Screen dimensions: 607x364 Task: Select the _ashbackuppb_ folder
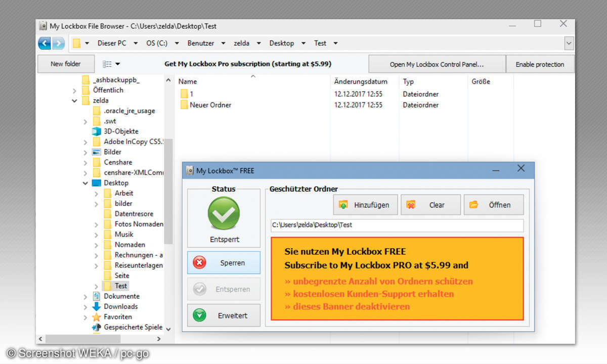coord(116,80)
